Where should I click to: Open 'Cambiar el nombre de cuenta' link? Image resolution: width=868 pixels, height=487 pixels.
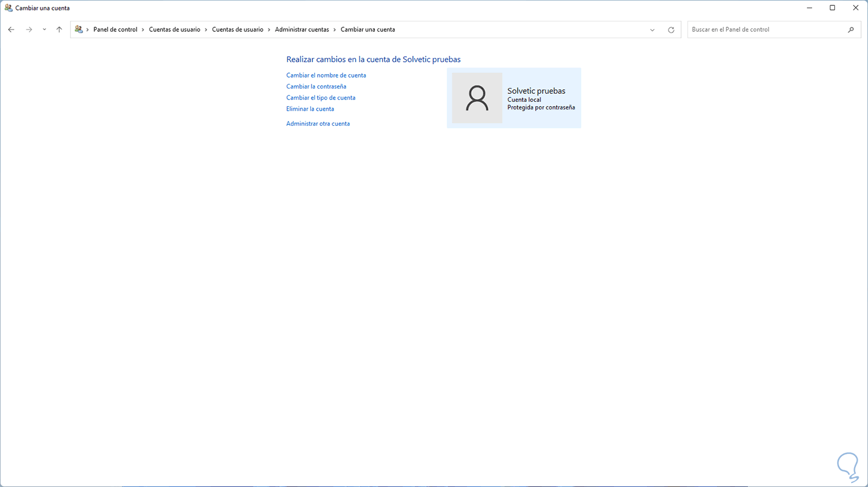point(326,75)
